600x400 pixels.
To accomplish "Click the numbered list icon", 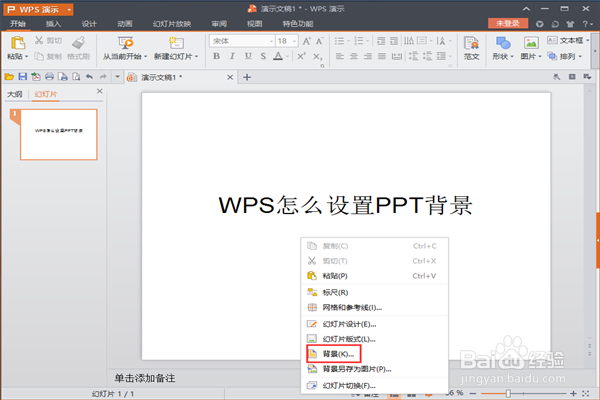I will [359, 41].
